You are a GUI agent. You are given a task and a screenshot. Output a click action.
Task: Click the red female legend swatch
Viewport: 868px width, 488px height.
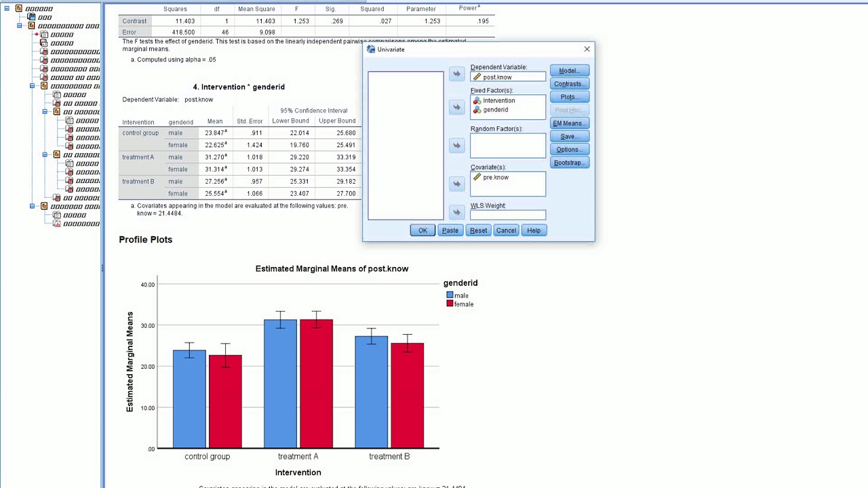450,304
